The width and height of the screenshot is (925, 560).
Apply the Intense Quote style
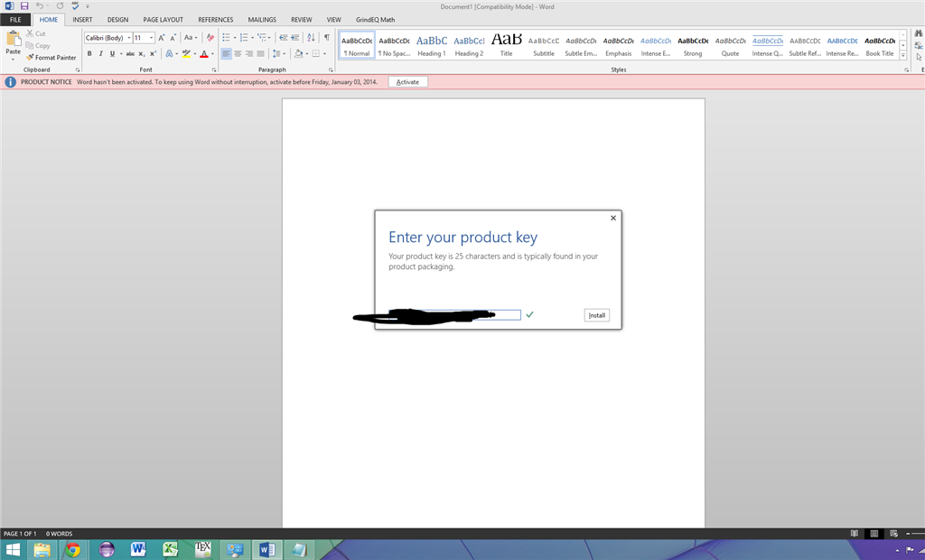point(768,45)
